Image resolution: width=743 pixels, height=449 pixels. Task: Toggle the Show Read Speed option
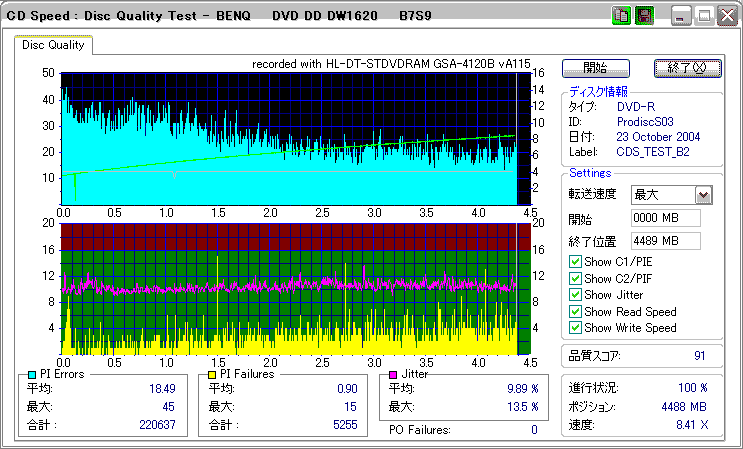(x=575, y=311)
